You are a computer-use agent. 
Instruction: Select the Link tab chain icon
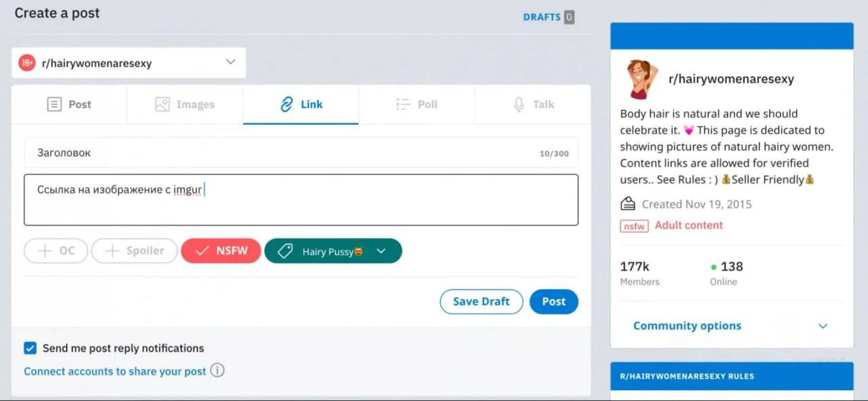(285, 104)
